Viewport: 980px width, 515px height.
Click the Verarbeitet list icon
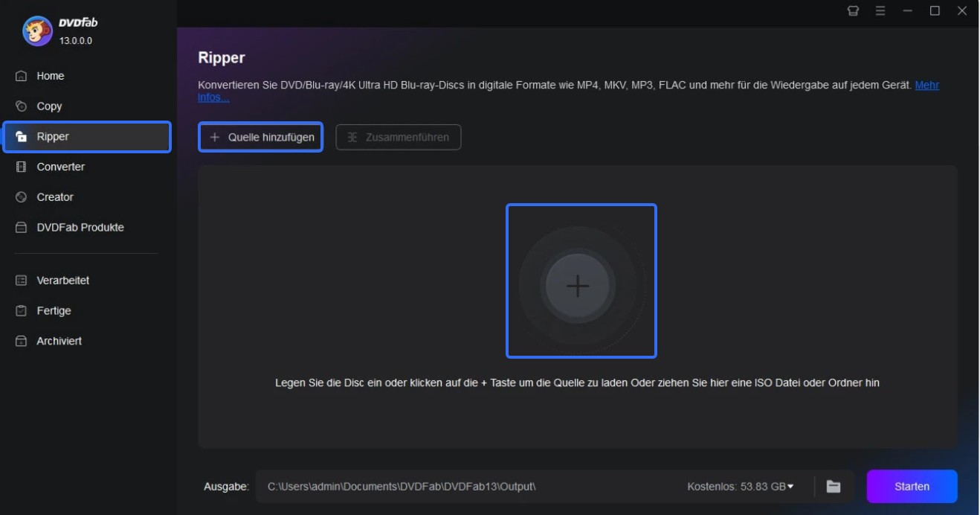pyautogui.click(x=22, y=281)
